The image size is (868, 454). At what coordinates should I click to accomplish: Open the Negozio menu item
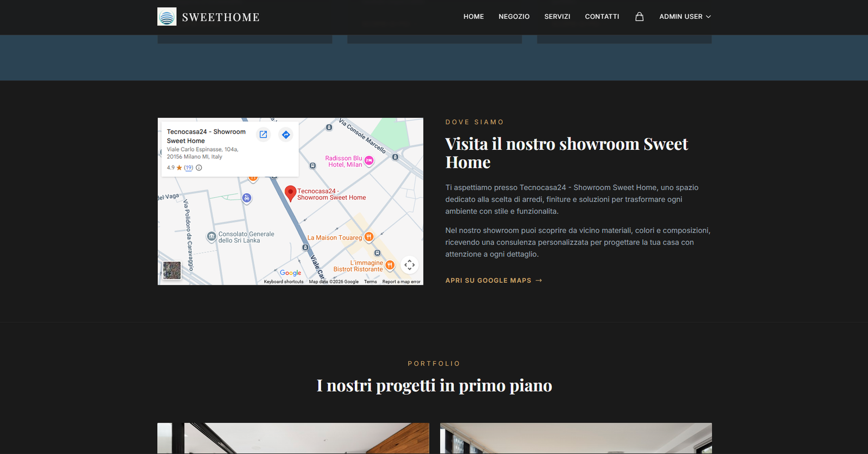514,17
